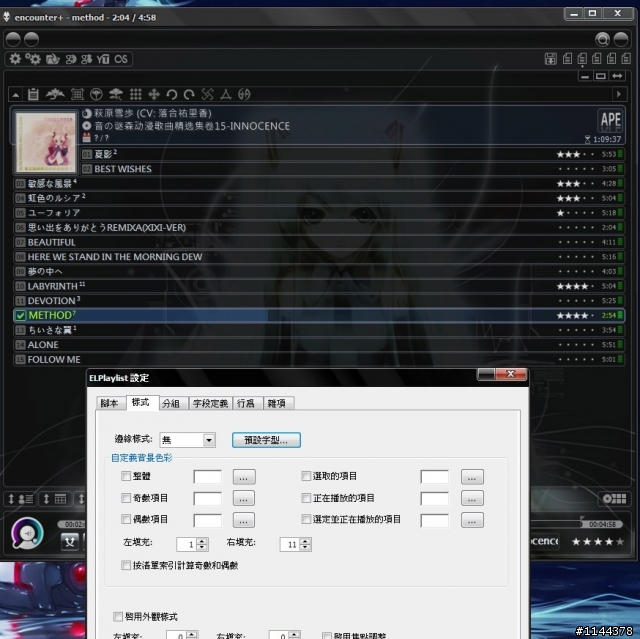This screenshot has height=639, width=640.
Task: Click the sort-by-artist icon bottom left
Action: click(21, 499)
